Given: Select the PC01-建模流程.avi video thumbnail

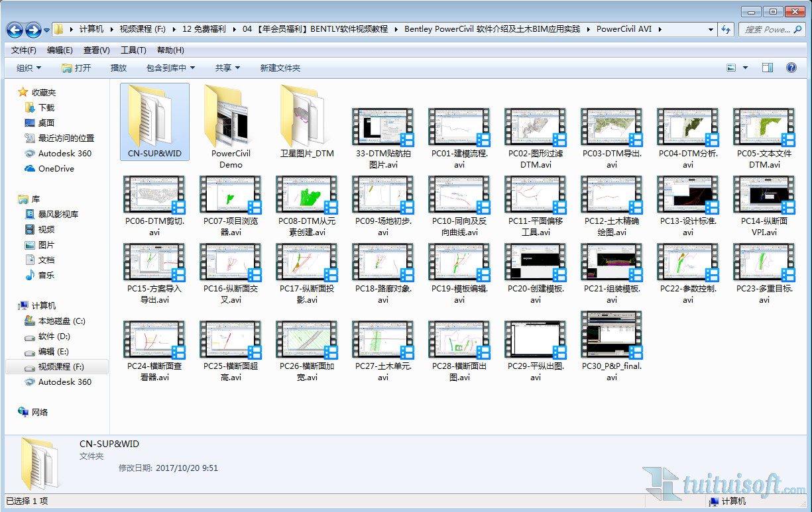Looking at the screenshot, I should [459, 128].
